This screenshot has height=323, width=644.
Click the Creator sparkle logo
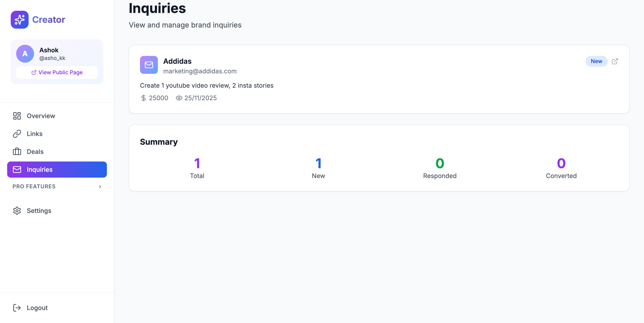coord(19,19)
